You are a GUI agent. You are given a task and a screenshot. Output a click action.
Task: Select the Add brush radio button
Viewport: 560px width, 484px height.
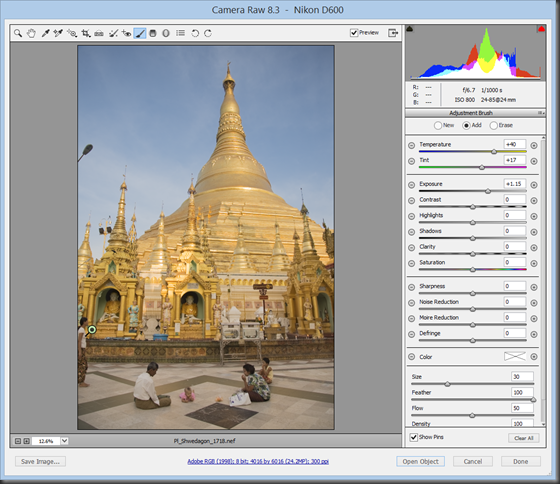tap(466, 125)
